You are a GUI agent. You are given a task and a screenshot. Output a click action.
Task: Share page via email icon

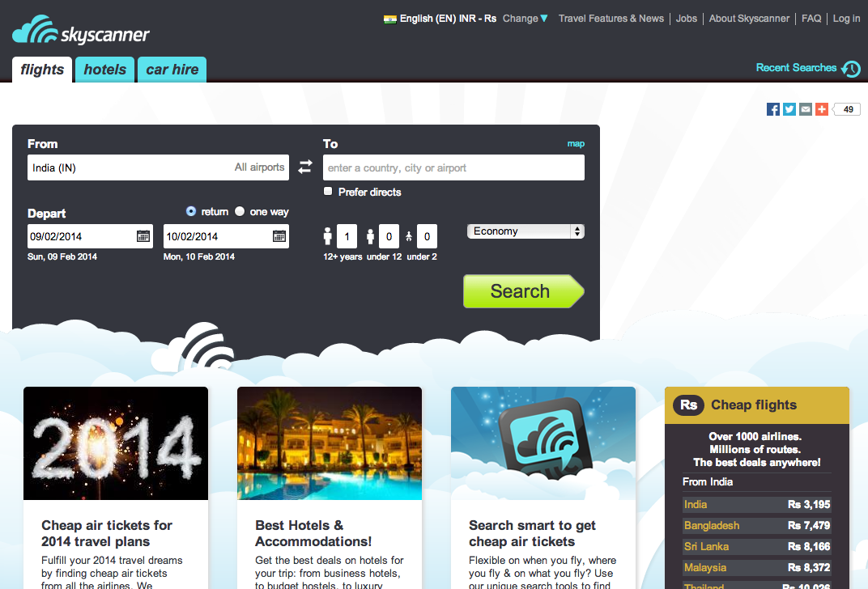point(806,109)
